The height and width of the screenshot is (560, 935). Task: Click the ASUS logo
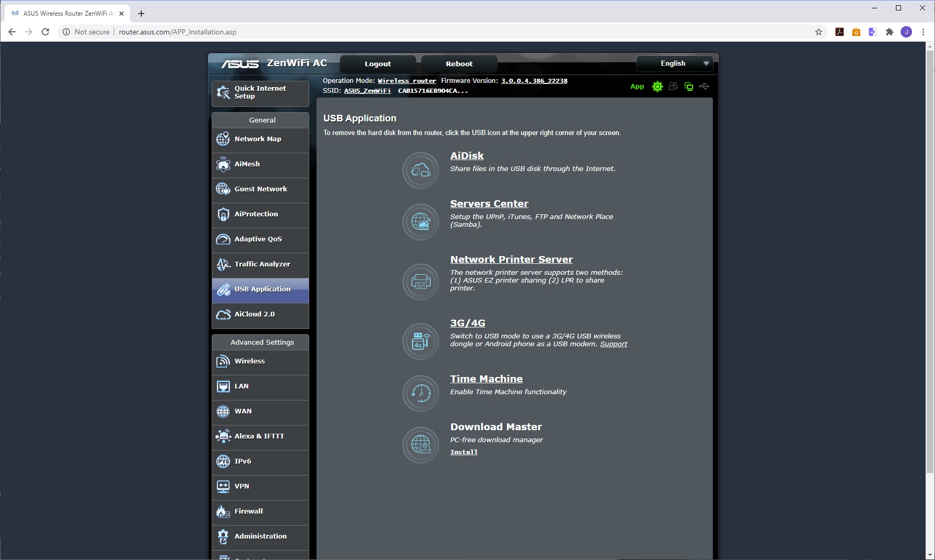coord(240,64)
